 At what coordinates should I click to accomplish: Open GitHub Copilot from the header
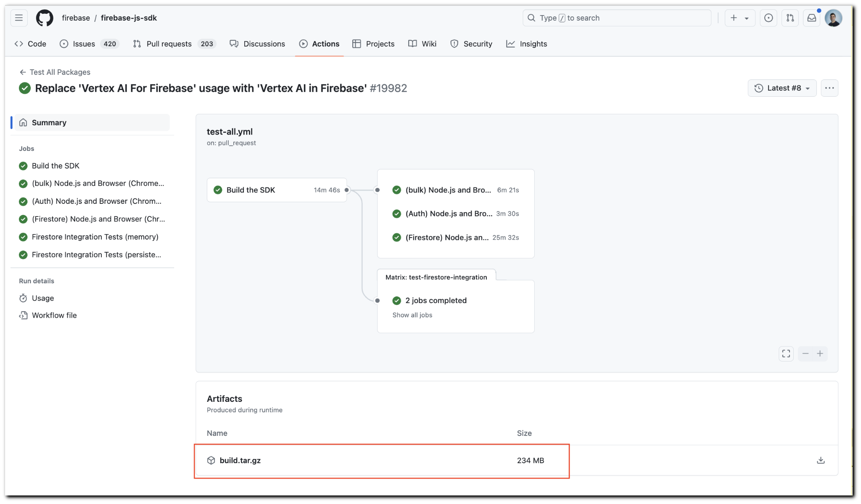(769, 18)
